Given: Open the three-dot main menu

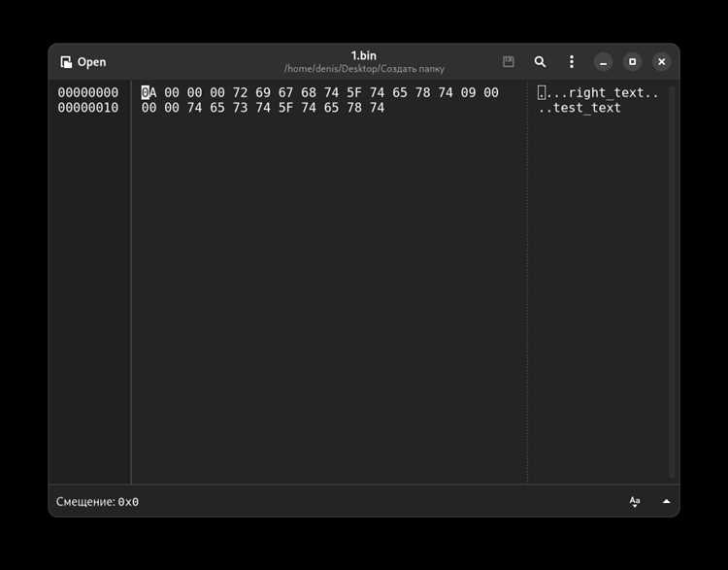Looking at the screenshot, I should coord(572,62).
